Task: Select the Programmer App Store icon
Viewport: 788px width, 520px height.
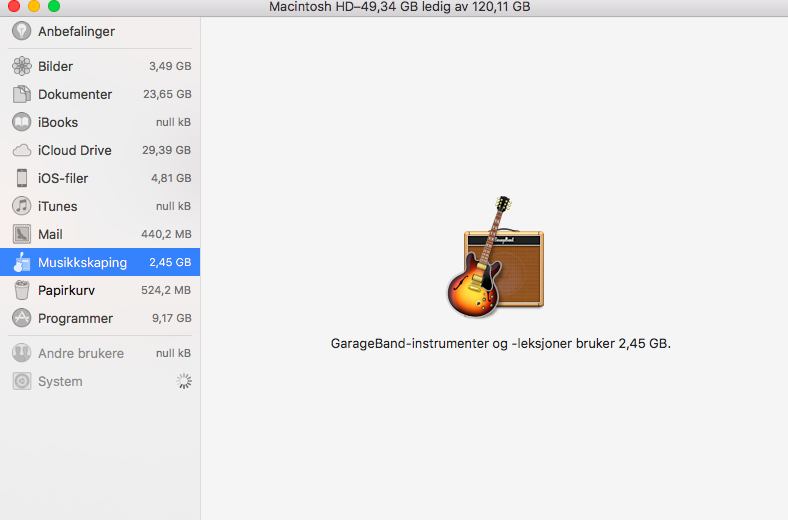Action: point(22,318)
